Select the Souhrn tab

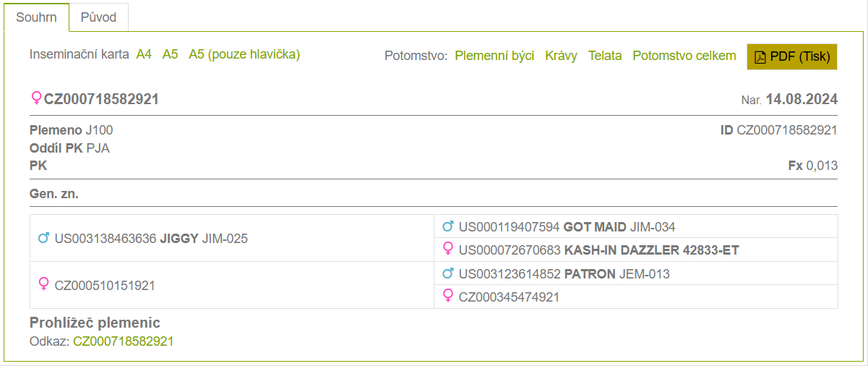(36, 17)
